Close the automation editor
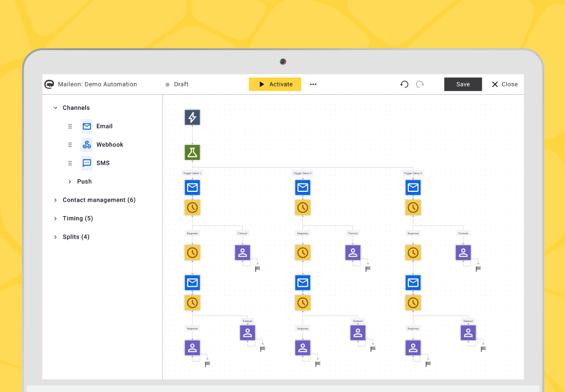The height and width of the screenshot is (392, 565). click(x=504, y=84)
